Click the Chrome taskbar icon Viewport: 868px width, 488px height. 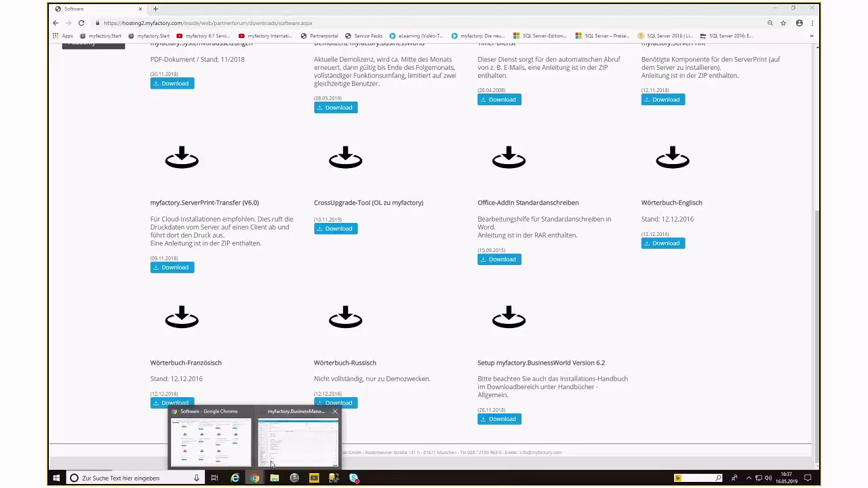pyautogui.click(x=254, y=478)
